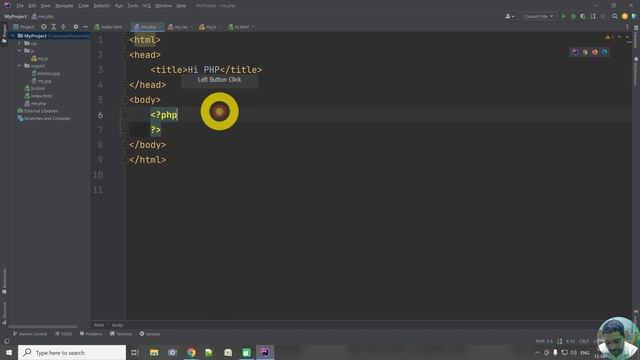This screenshot has width=640, height=360.
Task: Click the PhpStorm taskbar icon
Action: (265, 353)
